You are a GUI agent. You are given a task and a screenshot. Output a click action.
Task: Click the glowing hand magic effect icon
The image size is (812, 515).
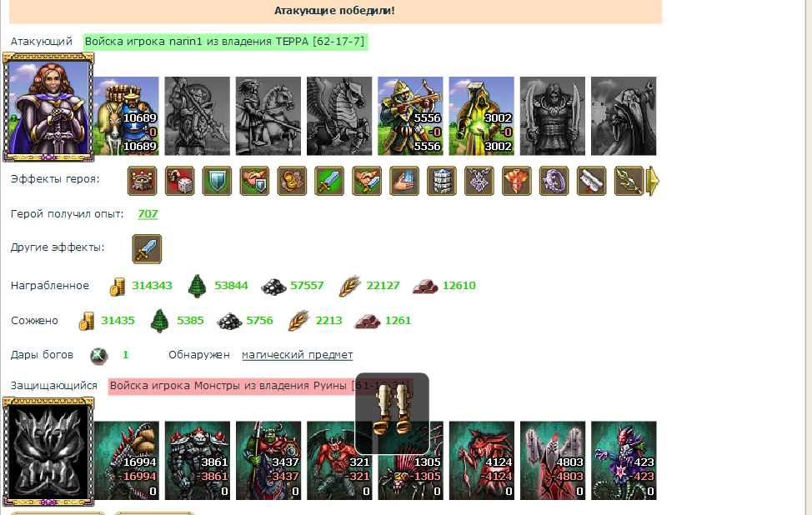(404, 181)
